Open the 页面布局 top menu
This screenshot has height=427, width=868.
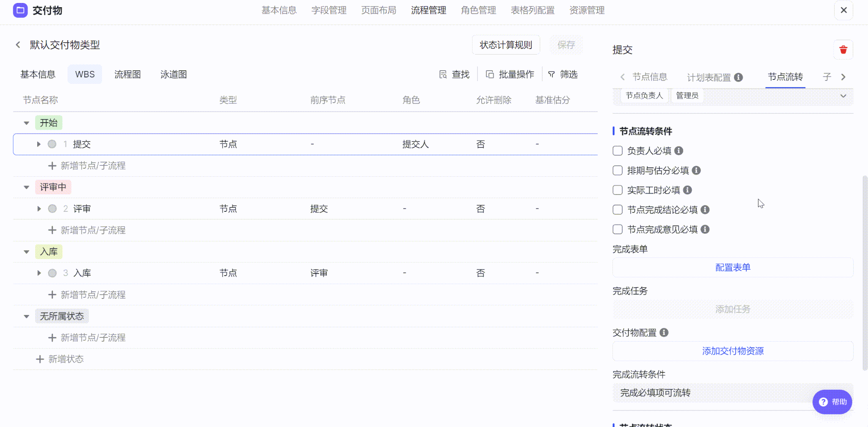379,10
